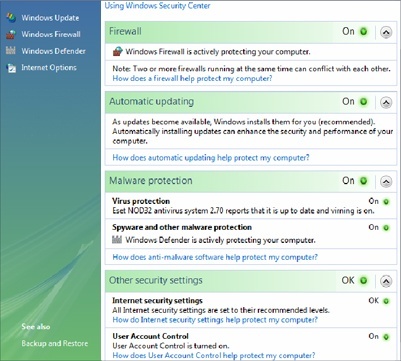Click 'Windows Firewall is actively protecting your computer' text
This screenshot has height=361, width=401.
tap(218, 52)
